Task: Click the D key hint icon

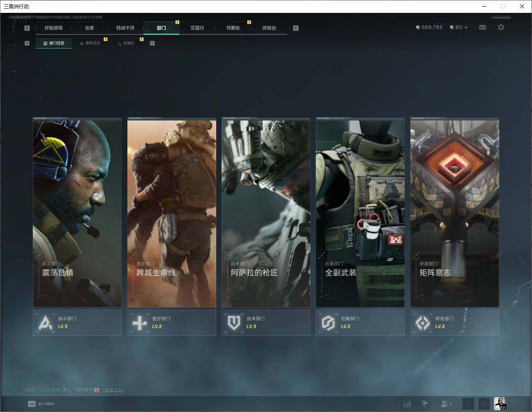Action: 152,43
